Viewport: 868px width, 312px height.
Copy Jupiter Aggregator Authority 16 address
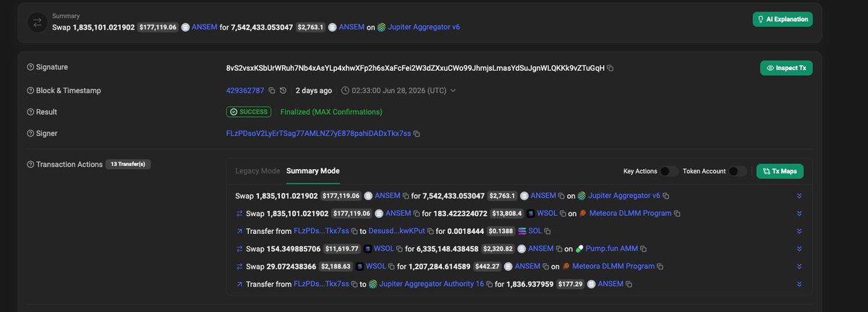(490, 285)
